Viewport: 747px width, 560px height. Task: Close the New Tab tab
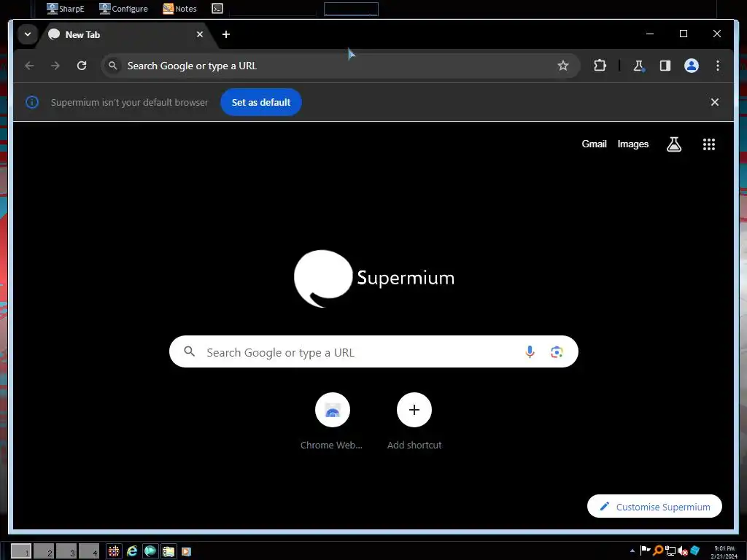tap(200, 34)
